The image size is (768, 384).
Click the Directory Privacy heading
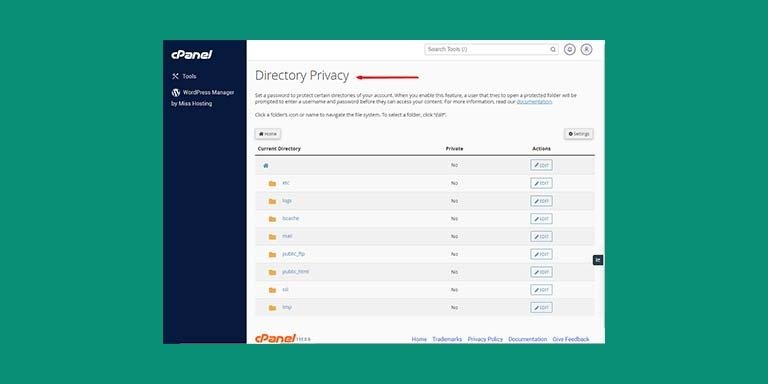tap(302, 76)
